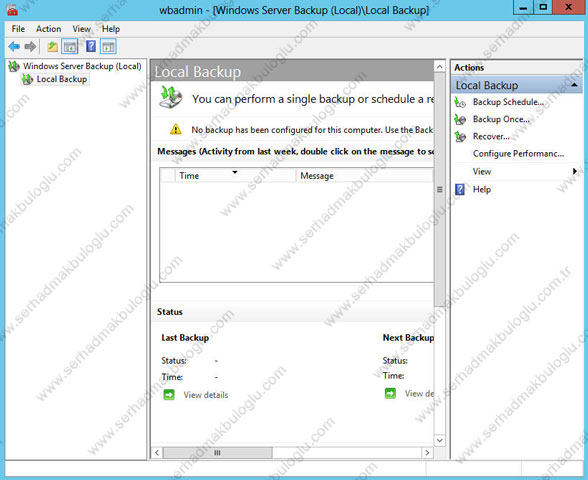Image resolution: width=588 pixels, height=480 pixels.
Task: Click the Message column header
Action: (x=365, y=176)
